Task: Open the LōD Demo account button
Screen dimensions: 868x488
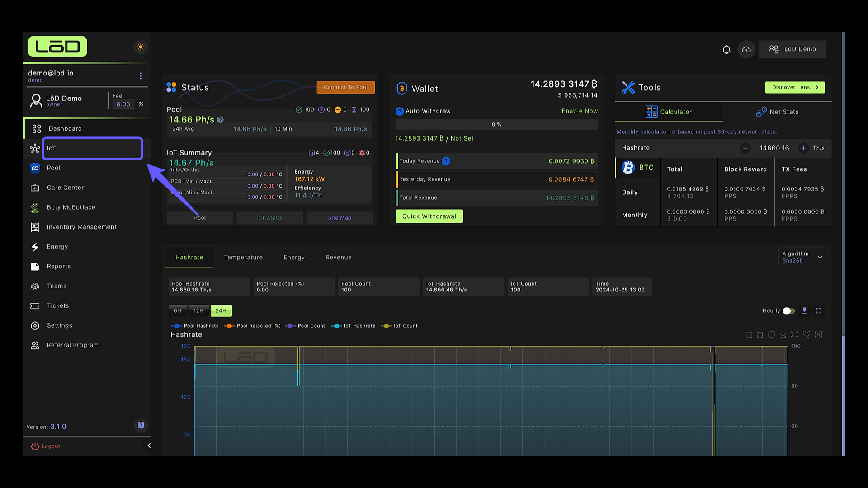Action: click(x=793, y=49)
